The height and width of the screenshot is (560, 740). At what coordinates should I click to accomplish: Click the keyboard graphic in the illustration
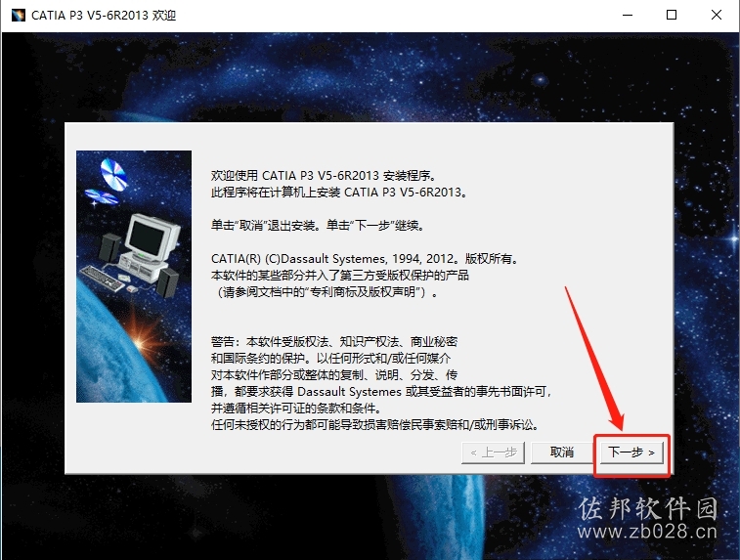pos(103,277)
